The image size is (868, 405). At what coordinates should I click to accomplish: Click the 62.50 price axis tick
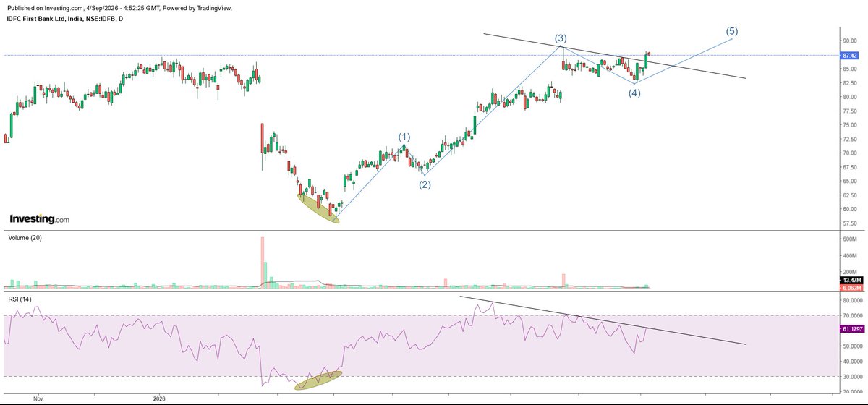coord(849,195)
